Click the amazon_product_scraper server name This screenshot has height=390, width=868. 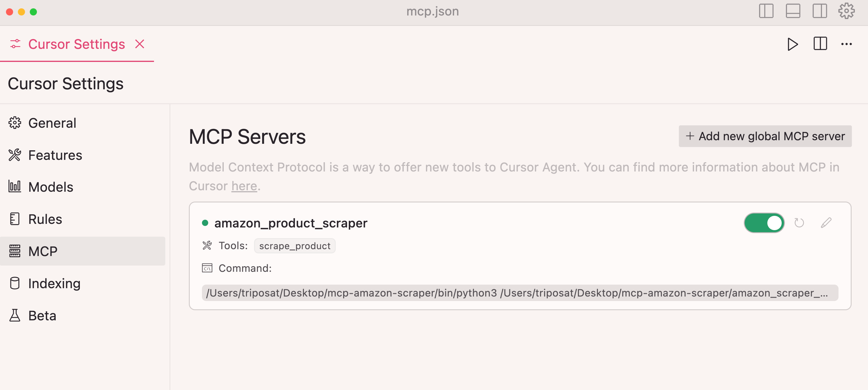point(290,223)
